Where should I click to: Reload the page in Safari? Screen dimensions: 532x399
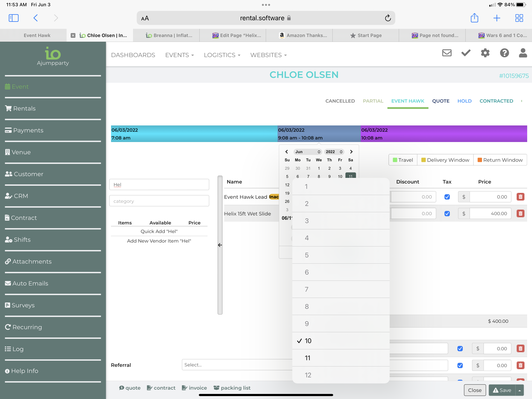(388, 18)
